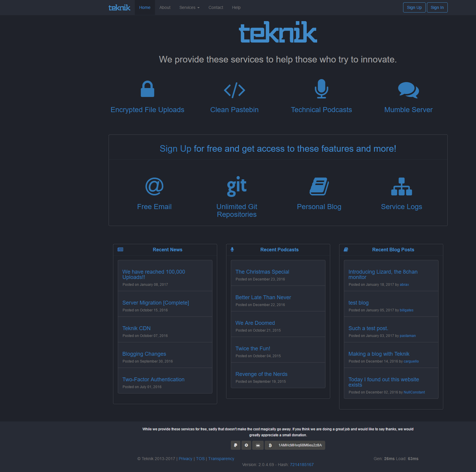The width and height of the screenshot is (476, 472).
Task: Open the Personal Blog text link
Action: pos(319,207)
